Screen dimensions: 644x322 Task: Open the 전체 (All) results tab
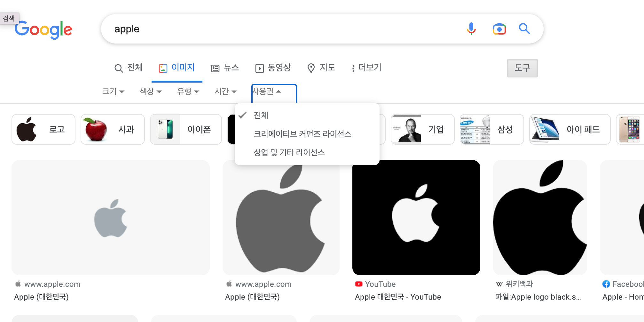129,68
